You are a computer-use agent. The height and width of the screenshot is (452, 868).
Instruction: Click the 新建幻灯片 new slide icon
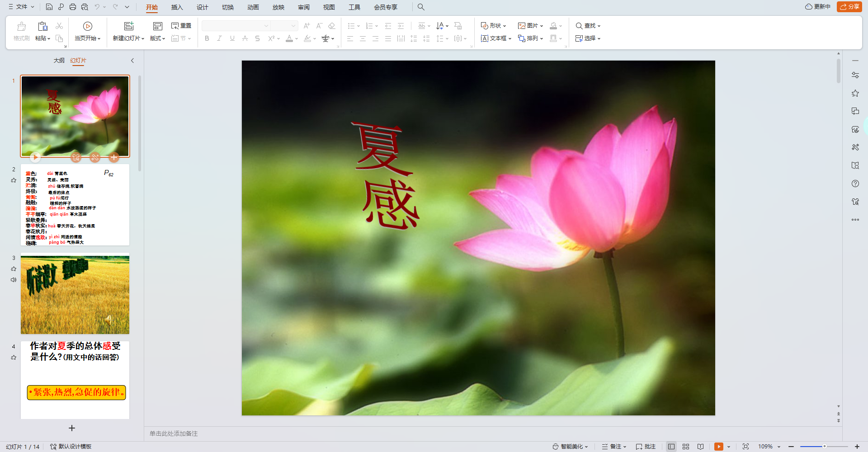click(129, 26)
